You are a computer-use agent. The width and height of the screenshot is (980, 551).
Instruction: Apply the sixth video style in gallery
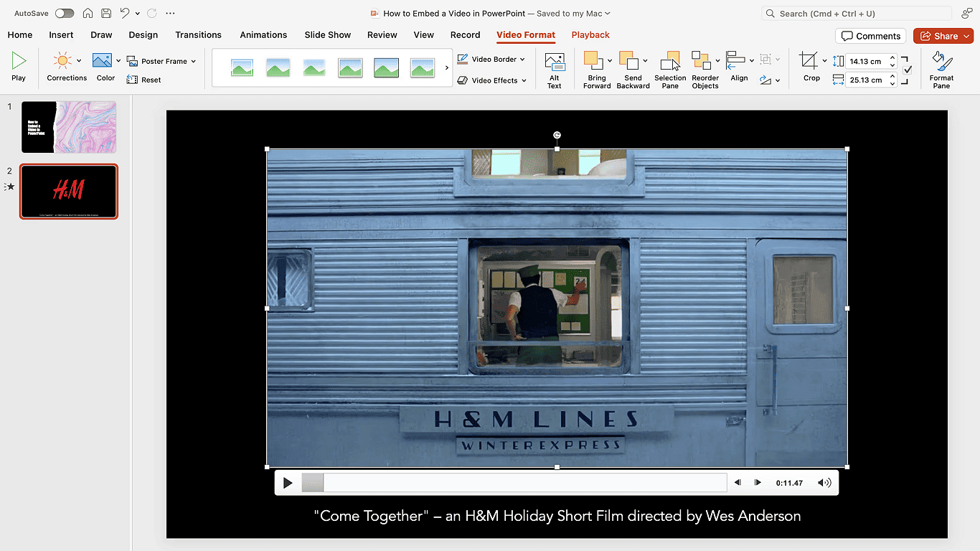click(423, 68)
